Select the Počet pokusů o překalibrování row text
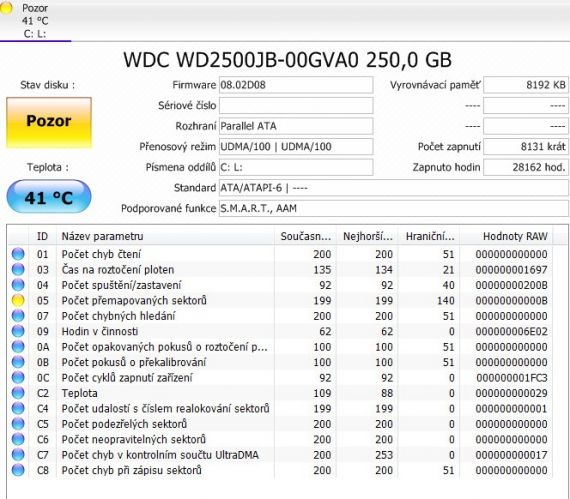Image resolution: width=570 pixels, height=499 pixels. tap(133, 362)
